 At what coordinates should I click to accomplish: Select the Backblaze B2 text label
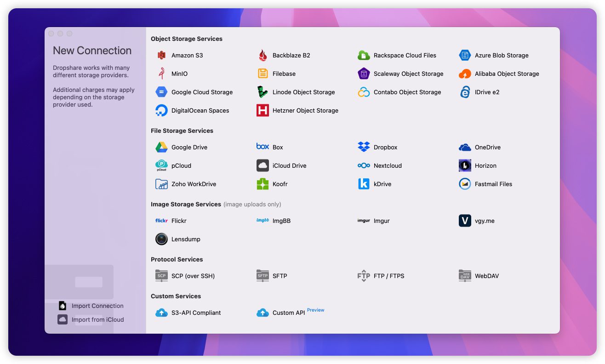tap(291, 55)
